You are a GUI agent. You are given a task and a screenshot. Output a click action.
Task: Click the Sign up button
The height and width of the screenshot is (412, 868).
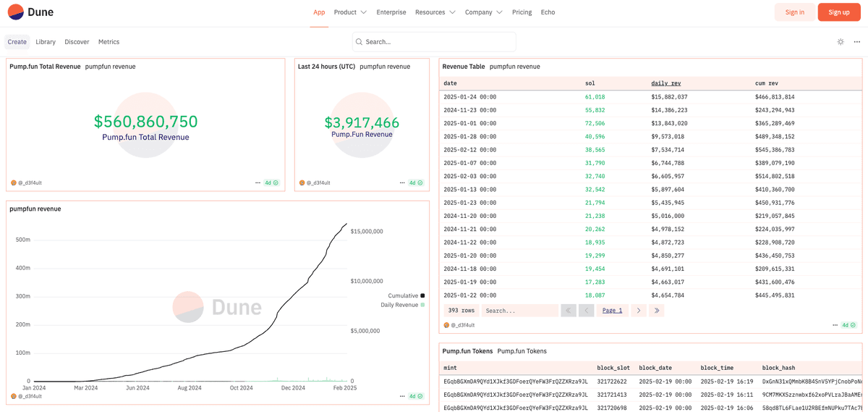point(838,12)
